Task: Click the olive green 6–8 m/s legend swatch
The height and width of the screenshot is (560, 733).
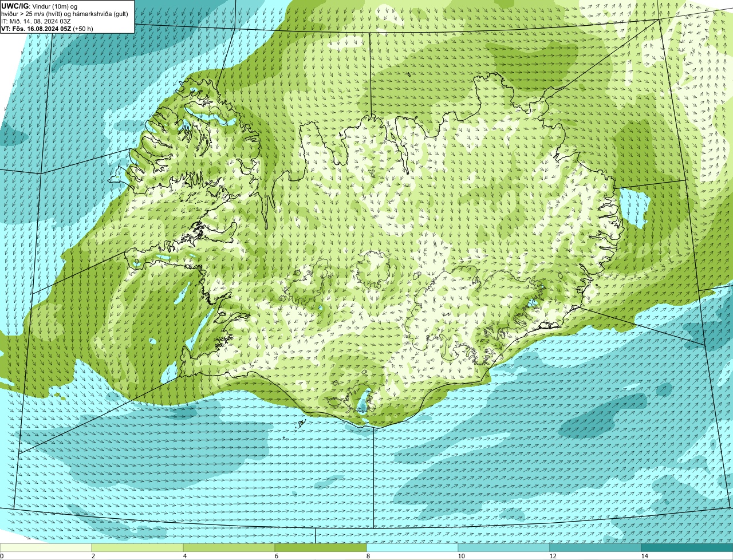Action: point(321,547)
